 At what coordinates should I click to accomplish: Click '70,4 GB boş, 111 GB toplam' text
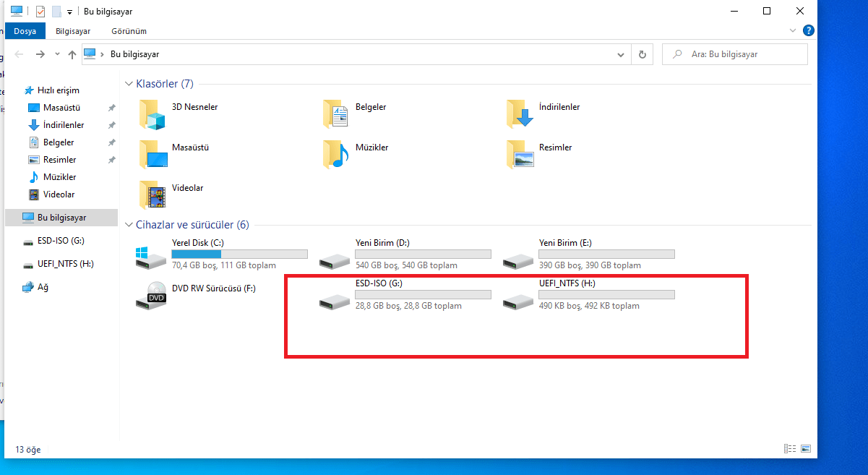pyautogui.click(x=224, y=265)
